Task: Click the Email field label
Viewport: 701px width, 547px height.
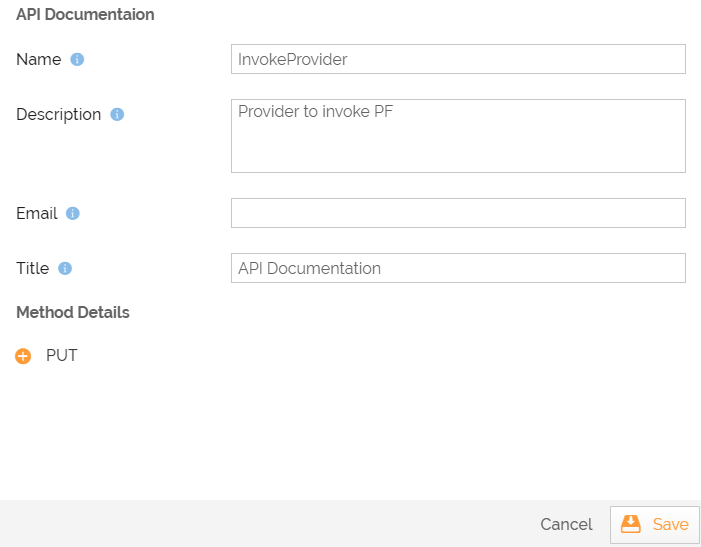Action: [x=36, y=214]
